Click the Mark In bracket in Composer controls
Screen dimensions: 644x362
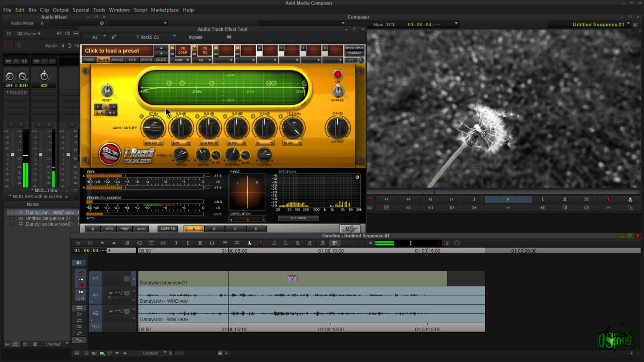542,199
